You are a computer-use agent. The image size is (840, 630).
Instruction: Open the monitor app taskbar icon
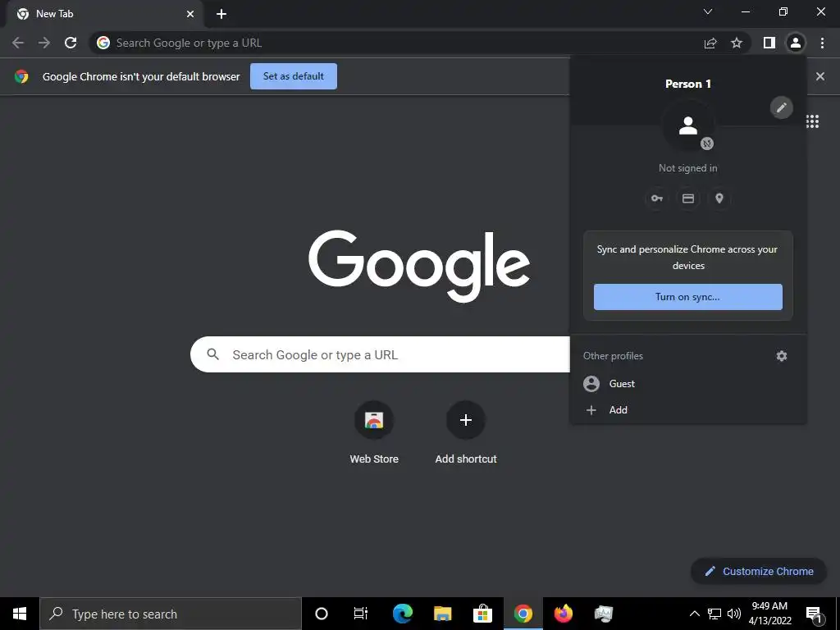tap(603, 614)
